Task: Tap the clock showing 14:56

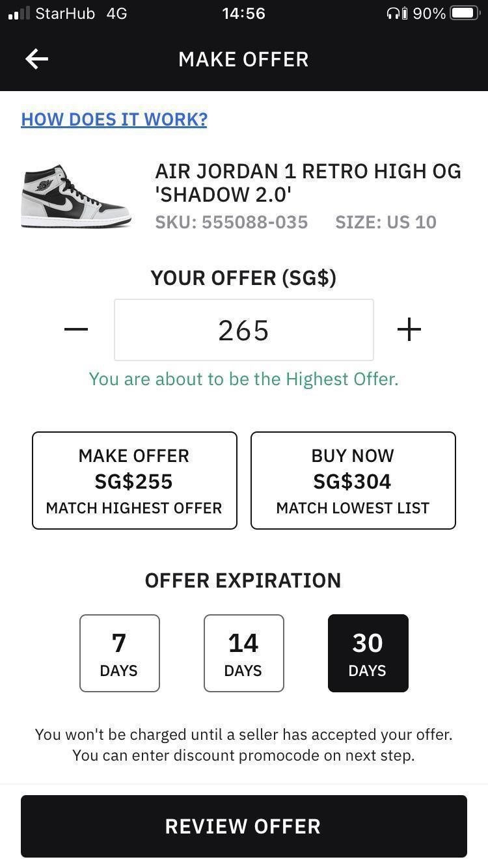Action: (243, 14)
